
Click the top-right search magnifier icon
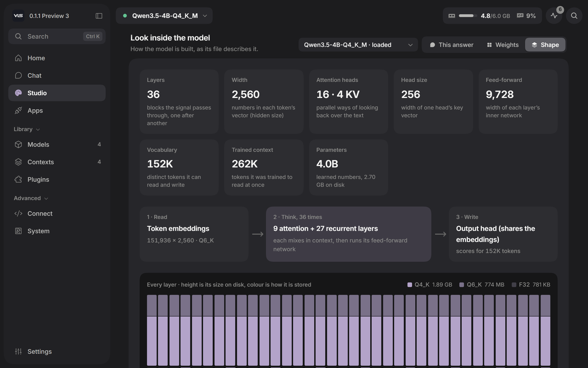point(574,15)
